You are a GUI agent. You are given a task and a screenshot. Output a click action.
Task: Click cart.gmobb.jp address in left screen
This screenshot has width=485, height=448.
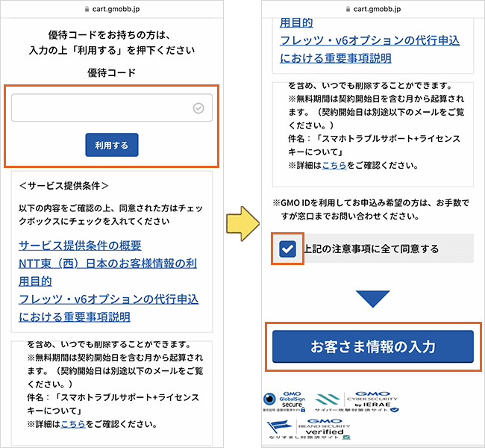click(x=116, y=9)
